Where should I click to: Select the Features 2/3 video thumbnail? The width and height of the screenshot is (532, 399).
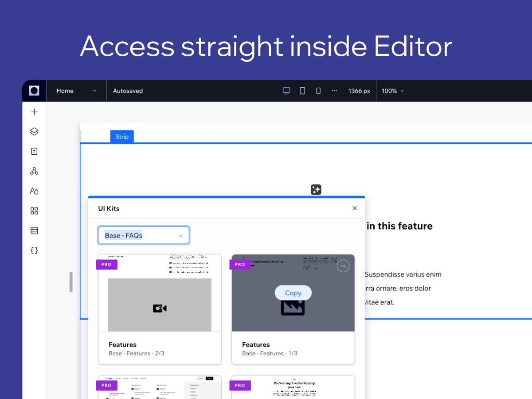(160, 293)
